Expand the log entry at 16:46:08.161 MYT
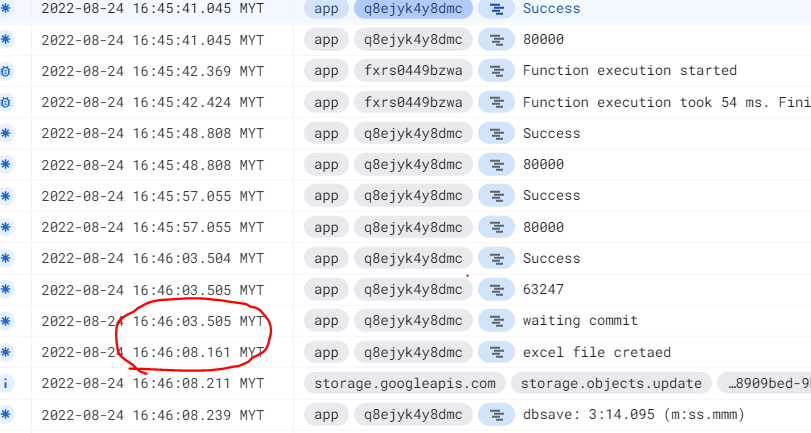This screenshot has height=433, width=811. click(152, 352)
